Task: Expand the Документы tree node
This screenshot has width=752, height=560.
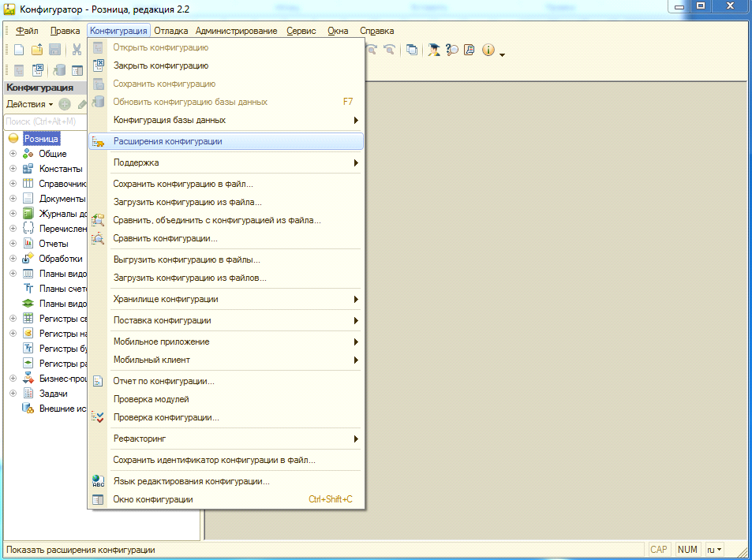Action: click(x=13, y=199)
